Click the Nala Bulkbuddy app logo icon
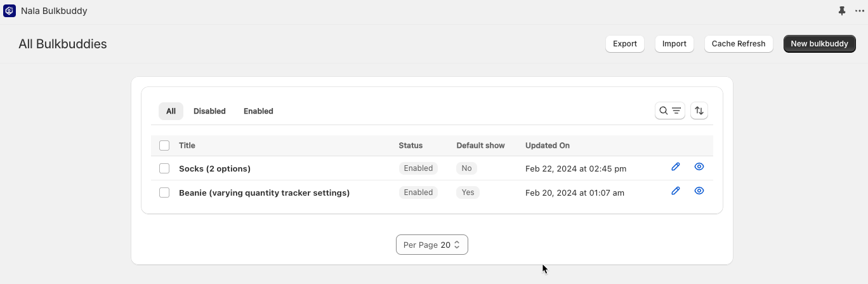868x284 pixels. click(10, 11)
